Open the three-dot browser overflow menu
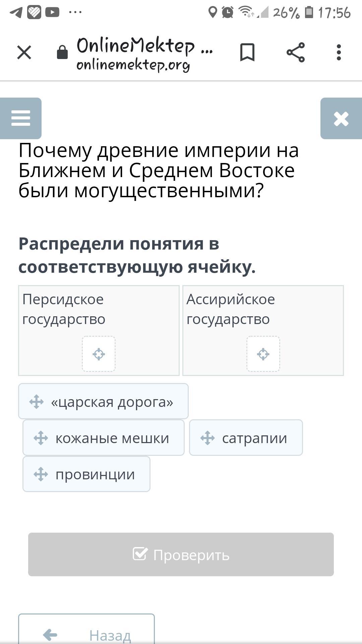This screenshot has height=644, width=362. tap(339, 53)
